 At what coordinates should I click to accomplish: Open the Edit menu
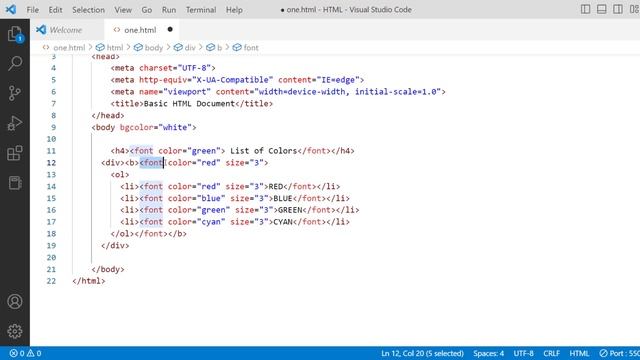click(x=55, y=10)
